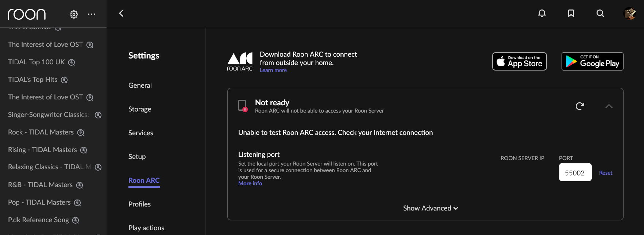The image size is (644, 235).
Task: Open the notifications bell
Action: pos(542,14)
